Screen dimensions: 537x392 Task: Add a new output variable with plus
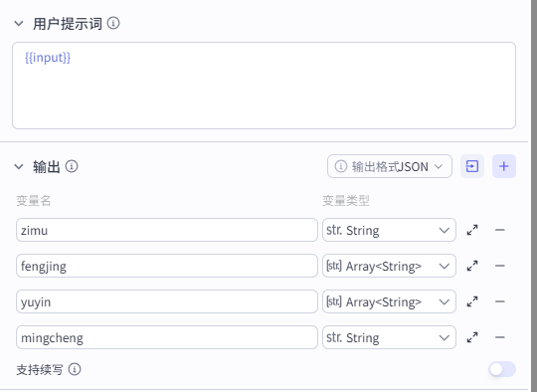pos(504,166)
